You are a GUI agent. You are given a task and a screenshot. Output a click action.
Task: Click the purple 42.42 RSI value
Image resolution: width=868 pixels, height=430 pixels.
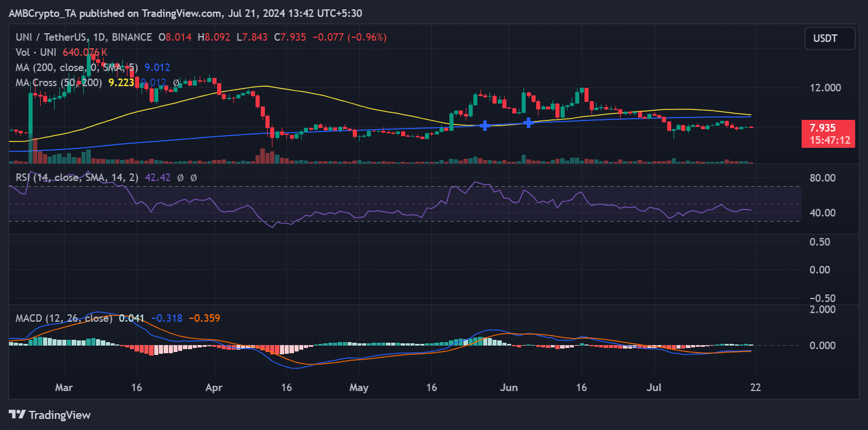coord(157,177)
